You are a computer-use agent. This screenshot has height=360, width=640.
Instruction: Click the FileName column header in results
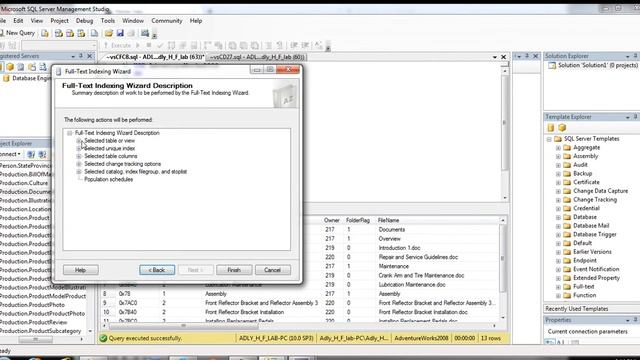389,220
